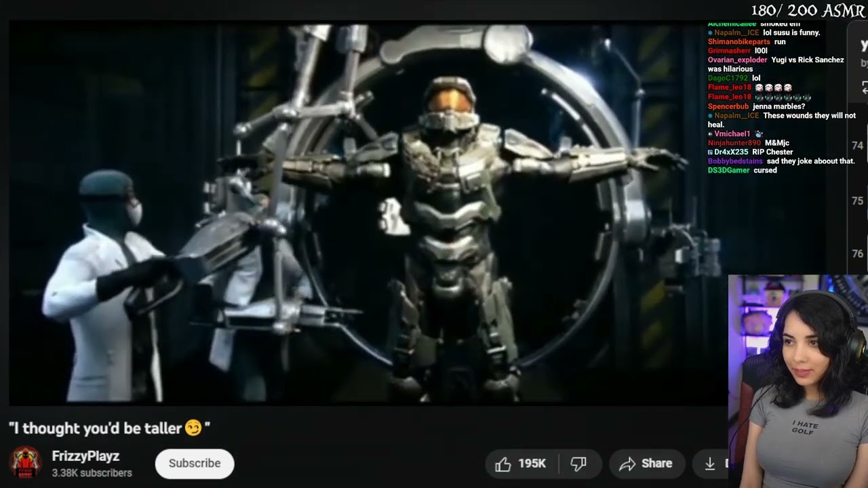Select chat user Spencerbub
The width and height of the screenshot is (868, 488).
point(728,106)
